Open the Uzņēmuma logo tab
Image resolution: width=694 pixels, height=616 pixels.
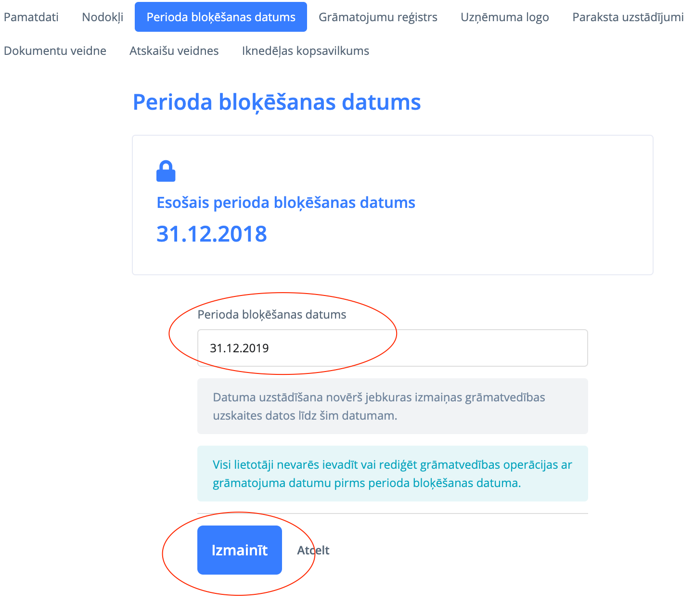point(504,17)
